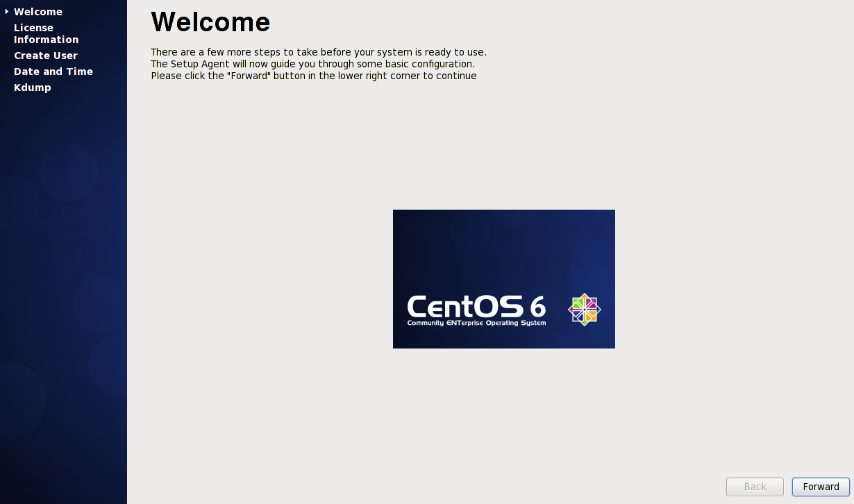Click the "There are a few more steps" line
The width and height of the screenshot is (854, 504).
point(319,52)
